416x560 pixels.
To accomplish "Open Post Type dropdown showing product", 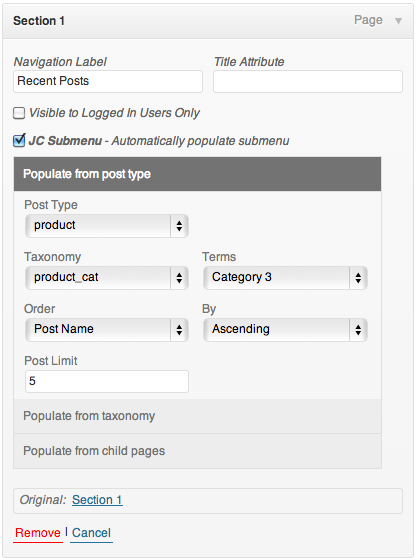I will tap(107, 226).
